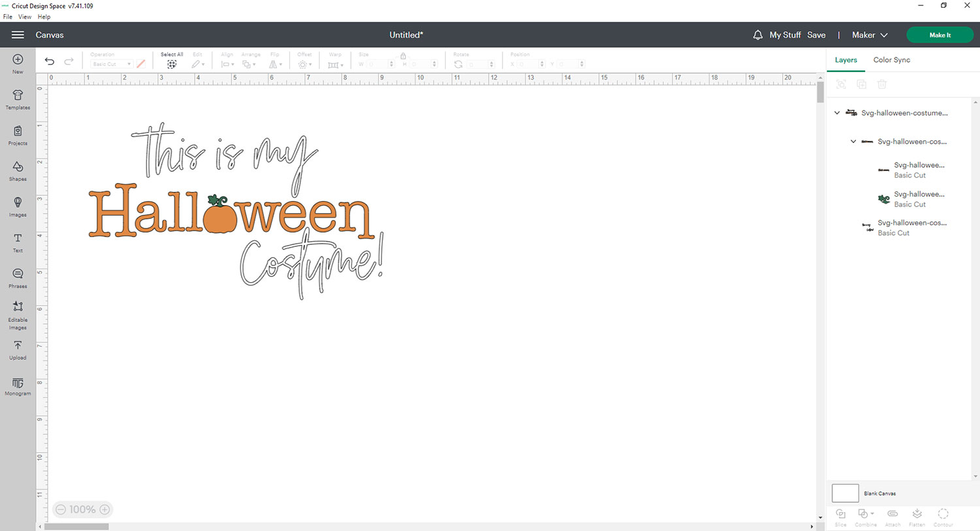Screen dimensions: 980x531
Task: Open the hamburger main menu
Action: tap(18, 35)
